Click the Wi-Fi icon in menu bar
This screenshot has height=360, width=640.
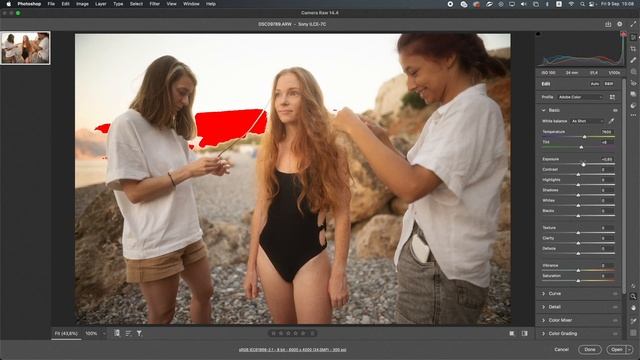tap(571, 4)
